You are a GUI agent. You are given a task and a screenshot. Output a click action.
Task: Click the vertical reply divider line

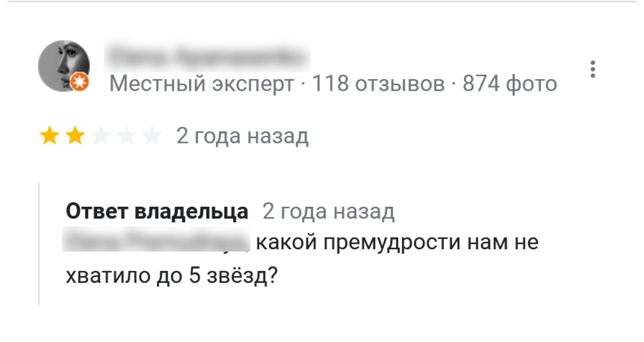[x=39, y=241]
